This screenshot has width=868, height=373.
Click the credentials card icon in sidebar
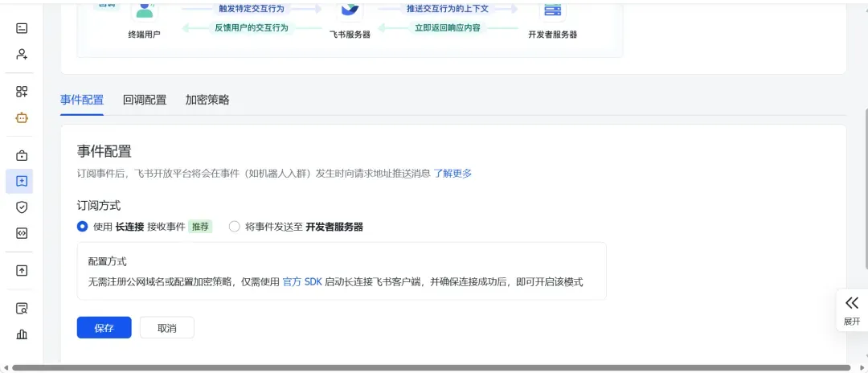point(22,28)
